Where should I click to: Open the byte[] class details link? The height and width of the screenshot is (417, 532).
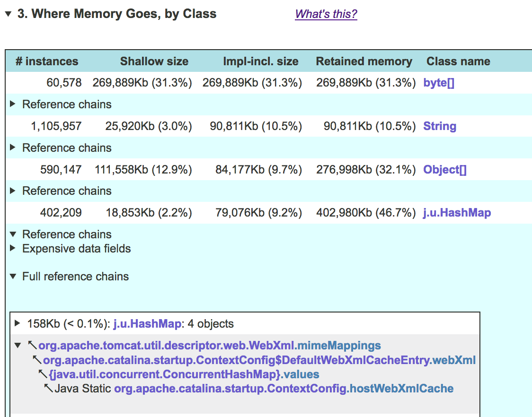tap(438, 82)
